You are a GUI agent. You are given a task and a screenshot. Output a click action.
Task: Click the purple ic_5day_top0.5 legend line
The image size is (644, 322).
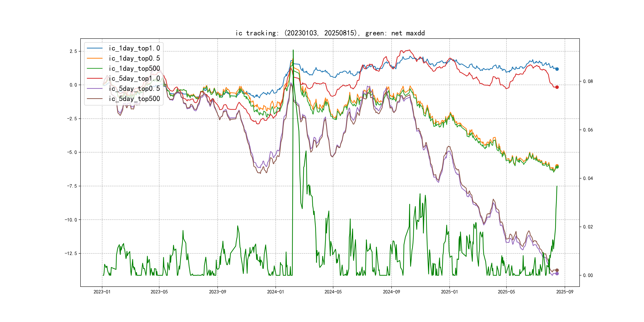94,88
